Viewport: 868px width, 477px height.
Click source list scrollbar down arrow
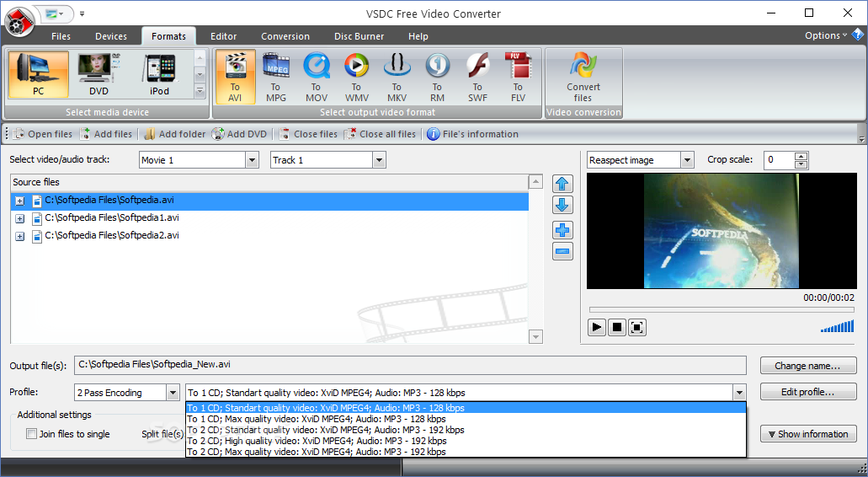[535, 336]
